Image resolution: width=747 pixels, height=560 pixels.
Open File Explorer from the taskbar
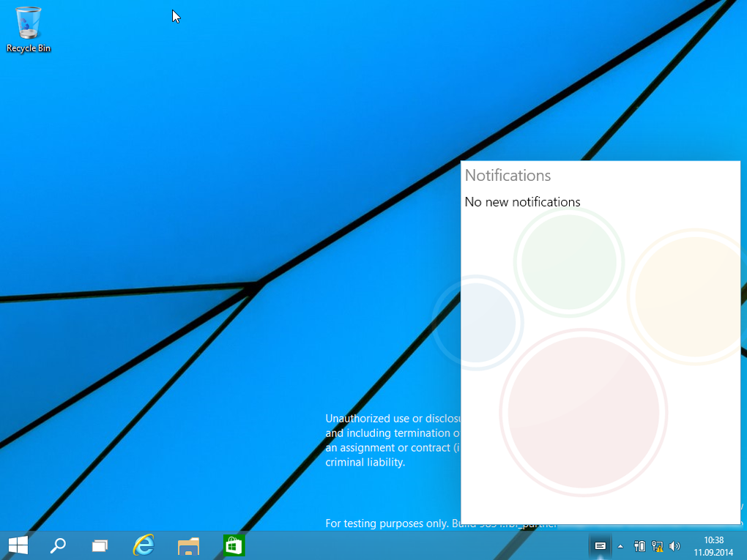pos(188,545)
